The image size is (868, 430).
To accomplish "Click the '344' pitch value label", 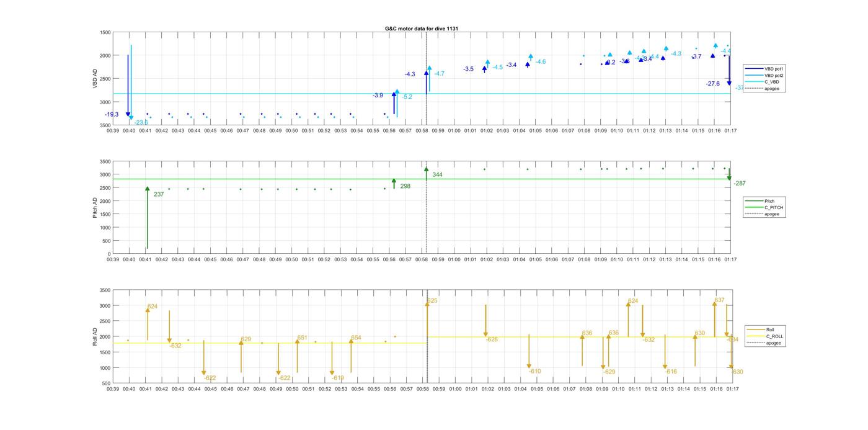I will pyautogui.click(x=437, y=175).
